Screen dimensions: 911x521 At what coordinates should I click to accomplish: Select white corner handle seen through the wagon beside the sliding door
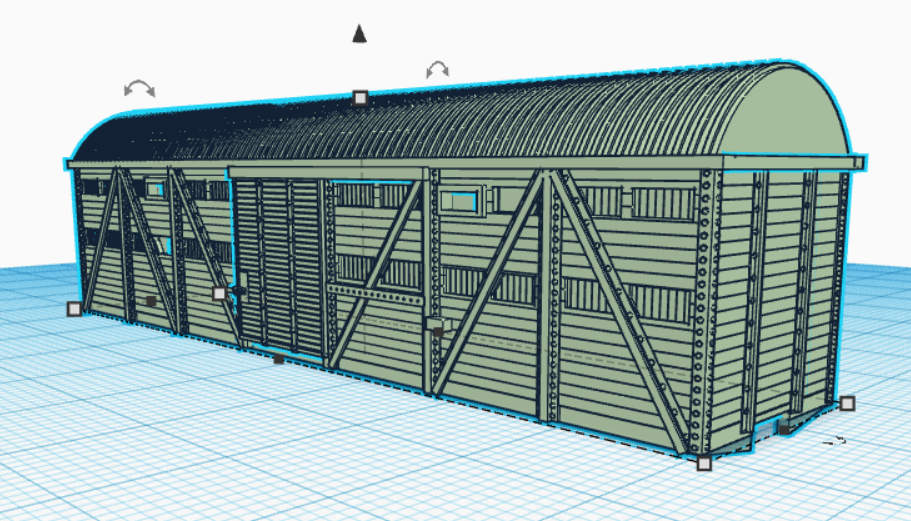pos(219,293)
